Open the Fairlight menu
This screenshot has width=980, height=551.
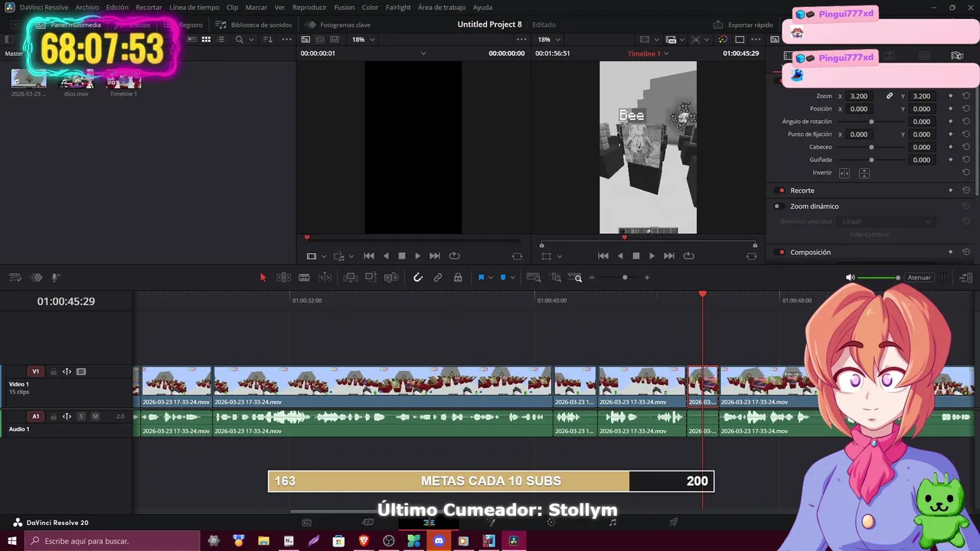coord(398,7)
